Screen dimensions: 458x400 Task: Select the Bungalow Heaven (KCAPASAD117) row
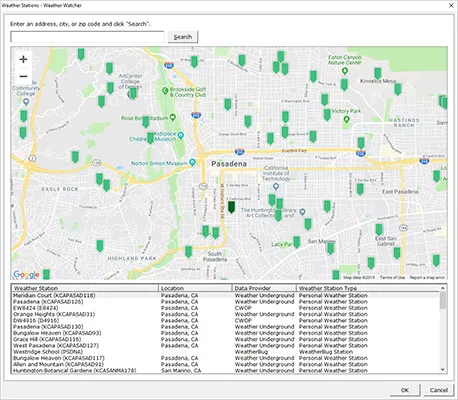[226, 358]
